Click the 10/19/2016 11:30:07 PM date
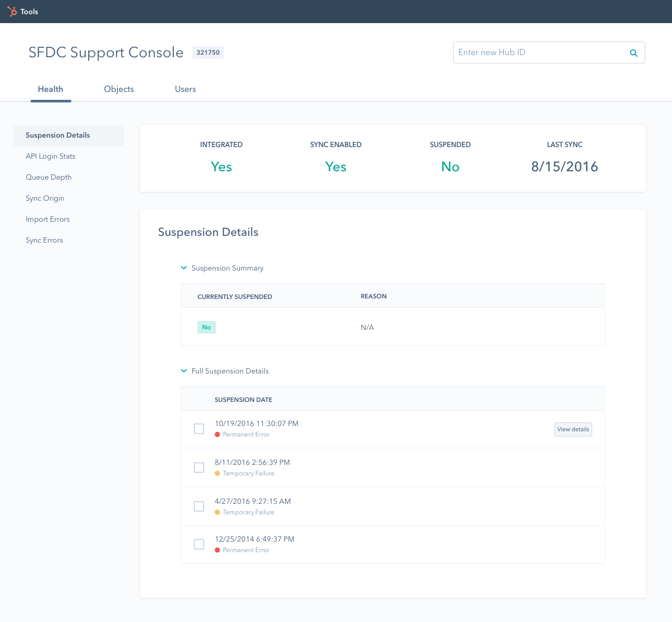 [x=257, y=423]
